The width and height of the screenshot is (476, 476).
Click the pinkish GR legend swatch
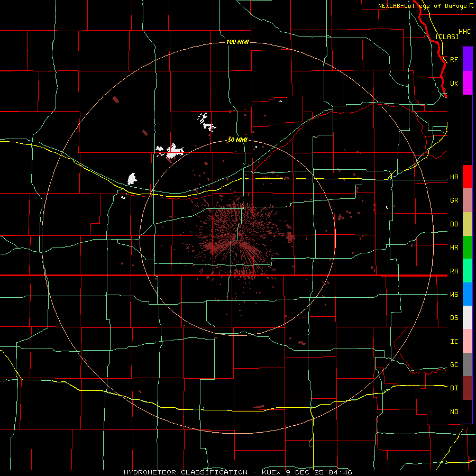point(467,200)
